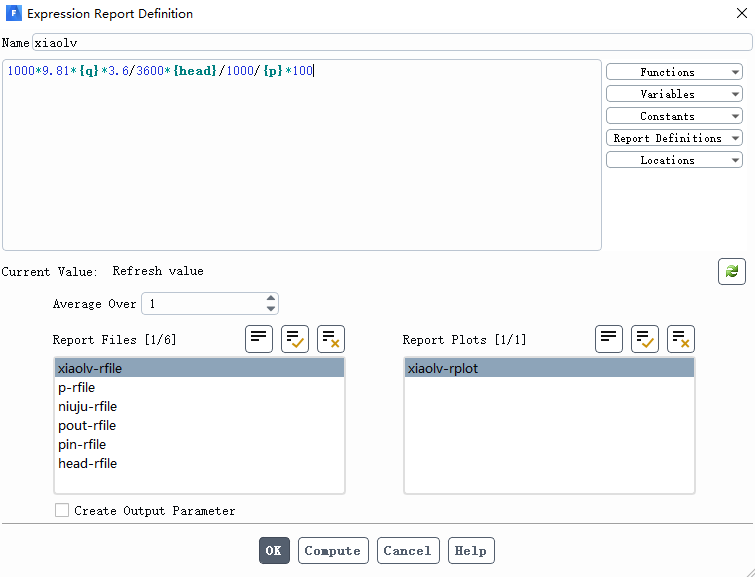Increase the Average Over value

(271, 299)
